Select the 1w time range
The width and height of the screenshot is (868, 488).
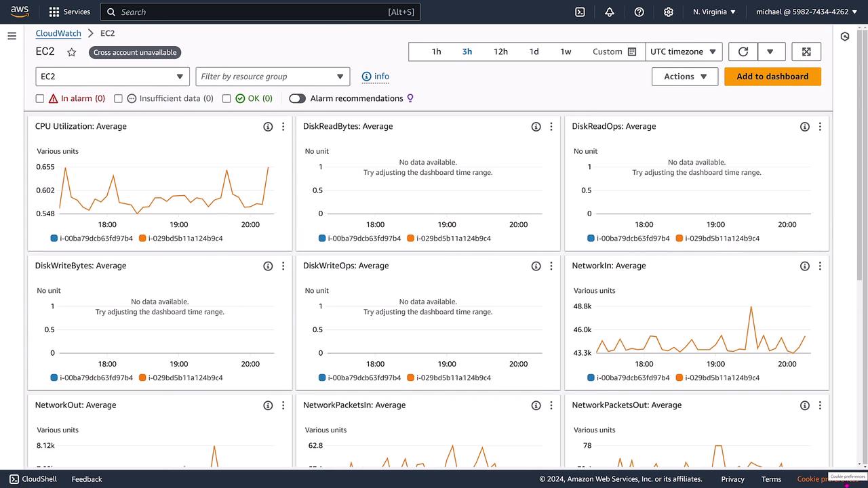(566, 52)
